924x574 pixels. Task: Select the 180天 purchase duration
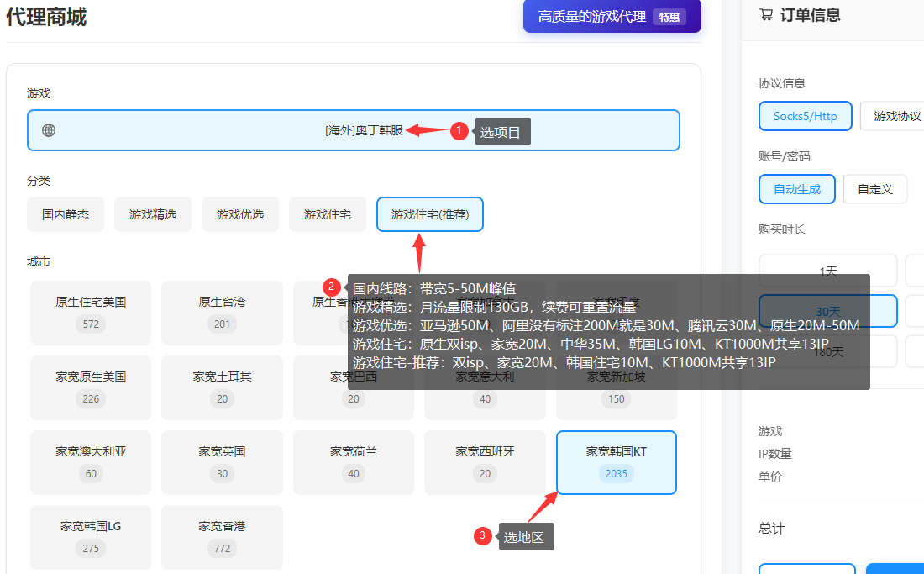[827, 351]
